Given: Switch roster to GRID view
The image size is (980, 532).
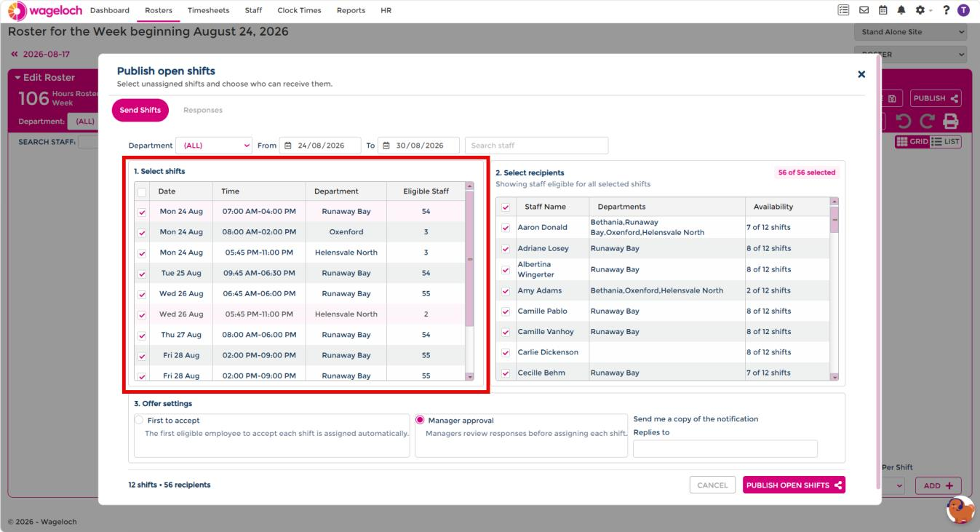Looking at the screenshot, I should coord(912,142).
